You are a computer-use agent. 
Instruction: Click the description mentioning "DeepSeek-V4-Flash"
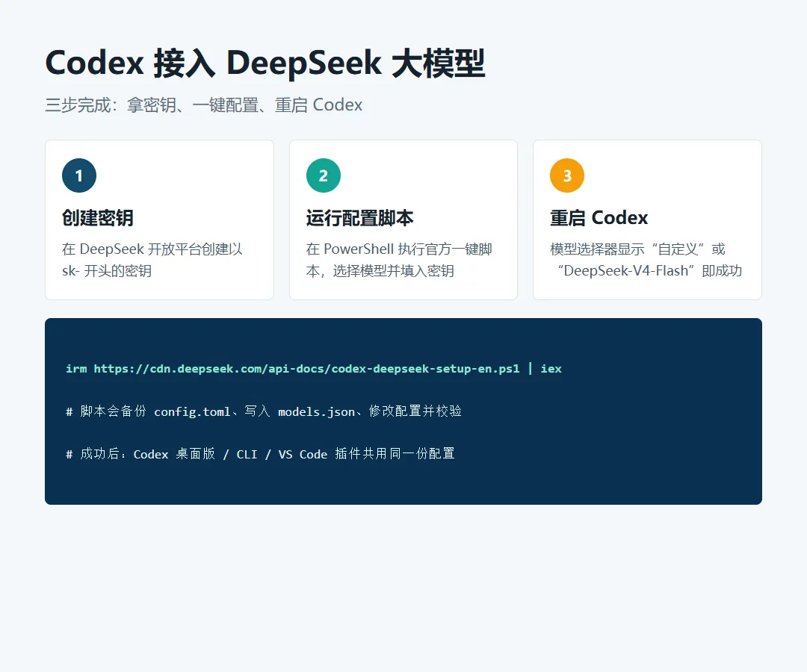(646, 260)
